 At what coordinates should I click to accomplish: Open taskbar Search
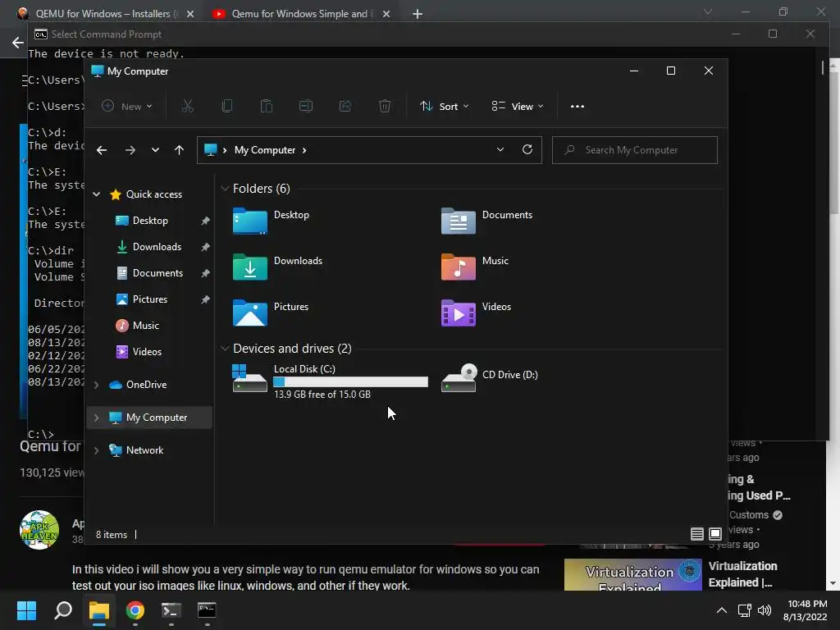(63, 610)
